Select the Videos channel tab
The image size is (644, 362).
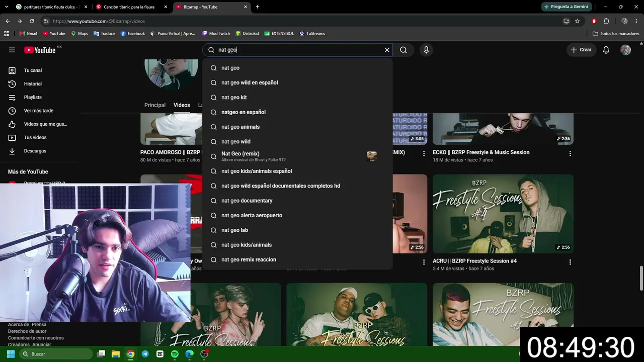click(x=182, y=105)
